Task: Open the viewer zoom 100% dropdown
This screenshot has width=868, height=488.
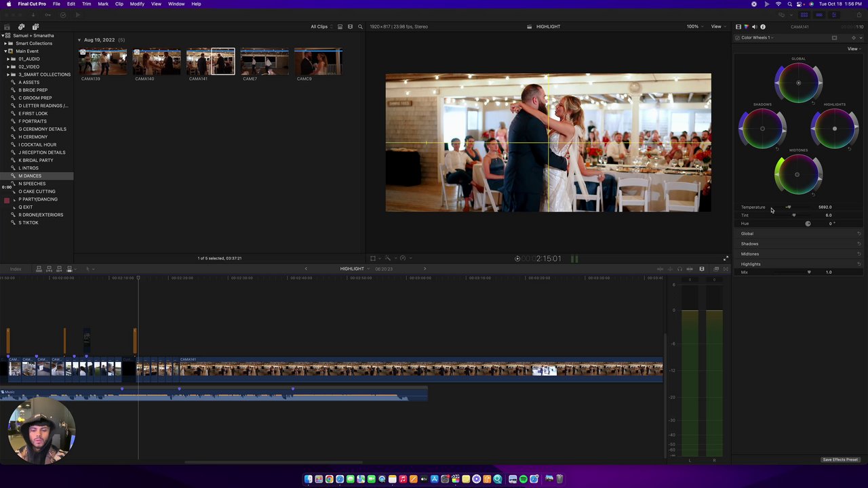Action: click(x=694, y=26)
